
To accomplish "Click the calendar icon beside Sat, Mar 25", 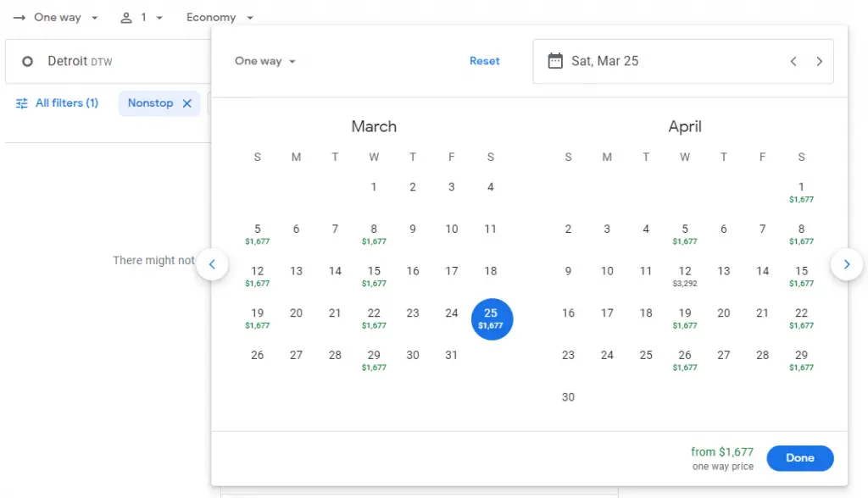I will (x=555, y=61).
